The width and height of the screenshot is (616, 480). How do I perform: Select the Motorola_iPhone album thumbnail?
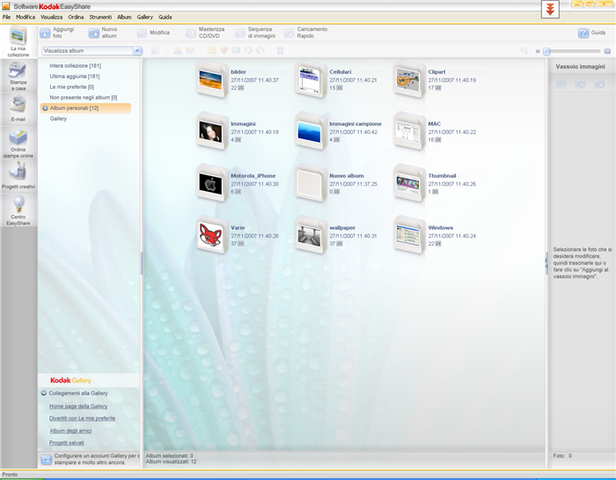click(212, 183)
